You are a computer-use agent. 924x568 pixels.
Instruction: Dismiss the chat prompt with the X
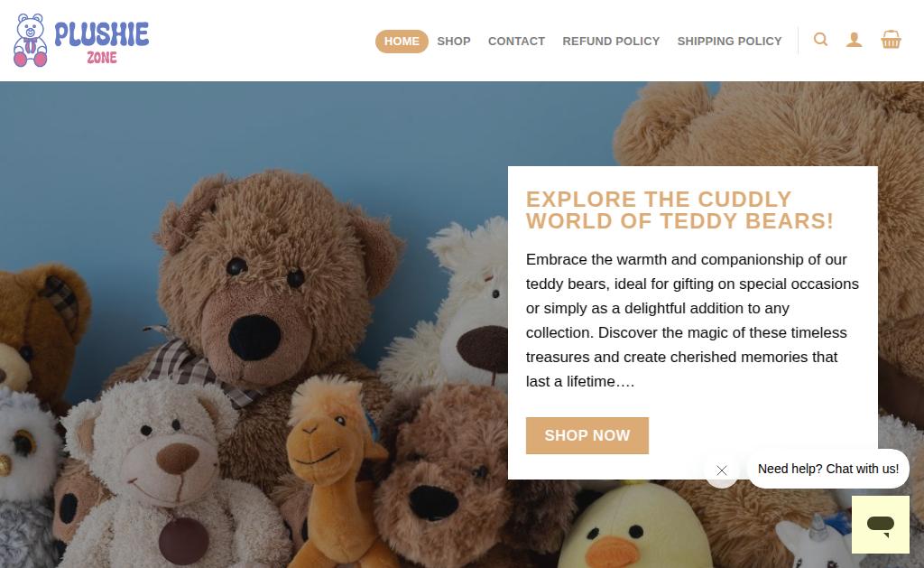pos(721,470)
